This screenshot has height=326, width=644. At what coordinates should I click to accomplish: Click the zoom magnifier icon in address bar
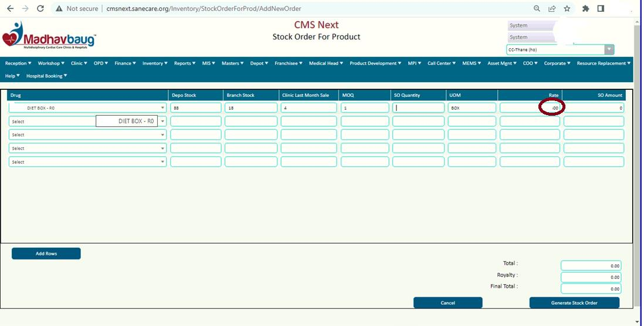pos(537,9)
